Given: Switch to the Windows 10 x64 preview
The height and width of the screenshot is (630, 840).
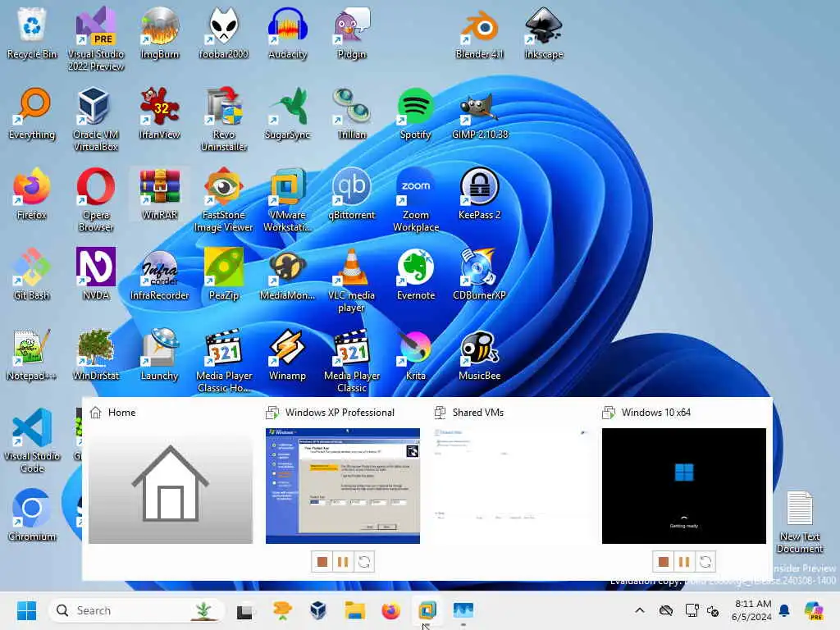Looking at the screenshot, I should point(684,486).
